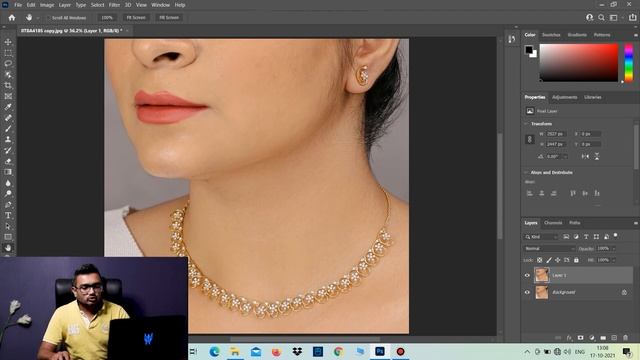Open the Opacity slider dropdown arrow
The height and width of the screenshot is (360, 640).
pyautogui.click(x=613, y=249)
